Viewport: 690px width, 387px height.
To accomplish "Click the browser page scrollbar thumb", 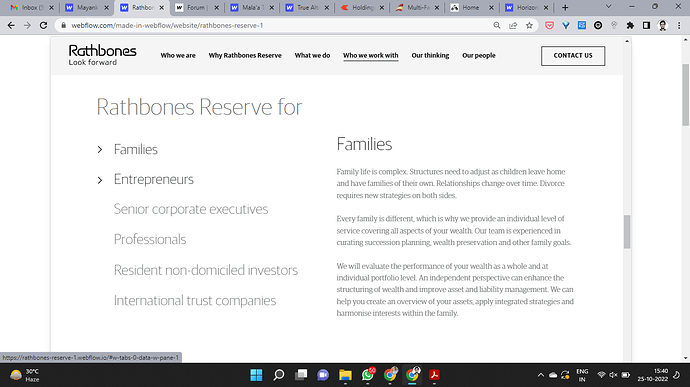I will (686, 95).
